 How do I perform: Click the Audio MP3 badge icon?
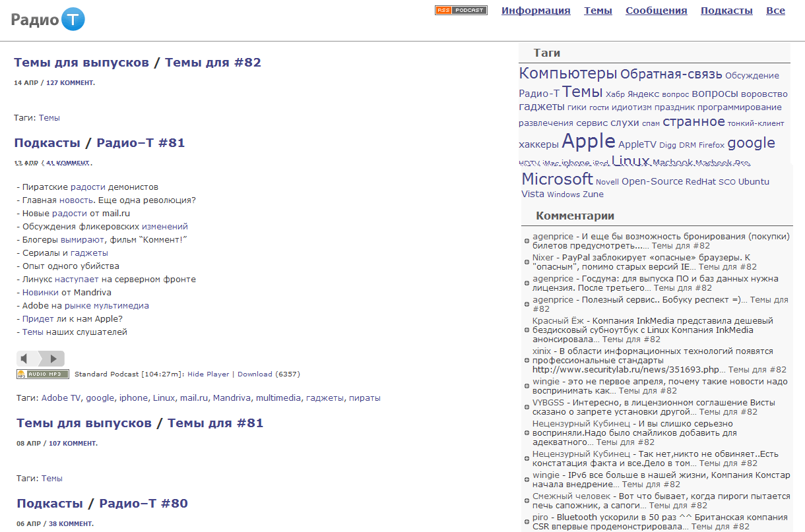pyautogui.click(x=42, y=374)
